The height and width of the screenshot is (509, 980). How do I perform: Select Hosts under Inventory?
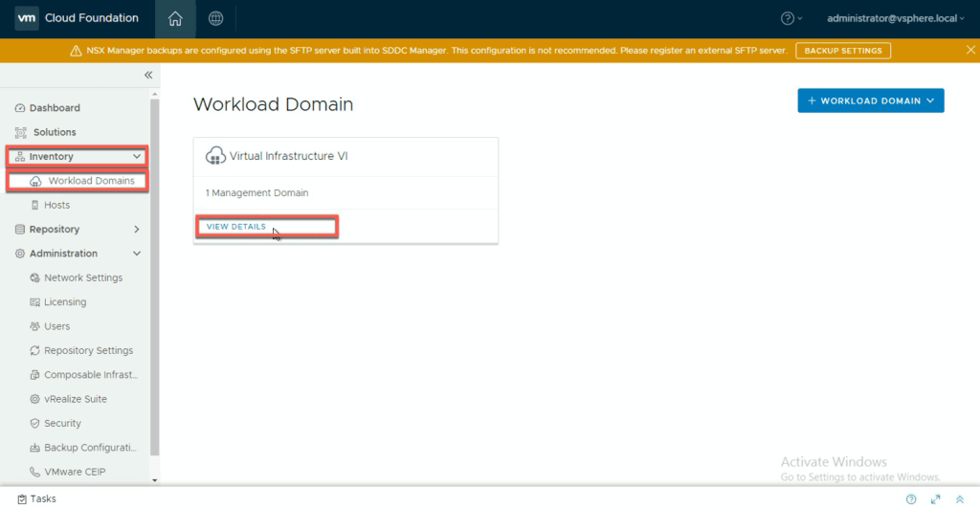[x=56, y=205]
